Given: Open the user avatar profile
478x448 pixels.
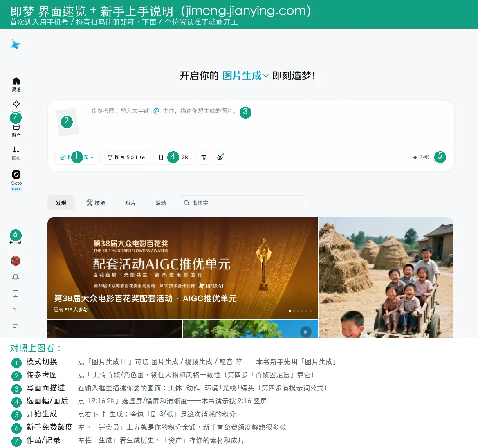Looking at the screenshot, I should click(x=16, y=261).
